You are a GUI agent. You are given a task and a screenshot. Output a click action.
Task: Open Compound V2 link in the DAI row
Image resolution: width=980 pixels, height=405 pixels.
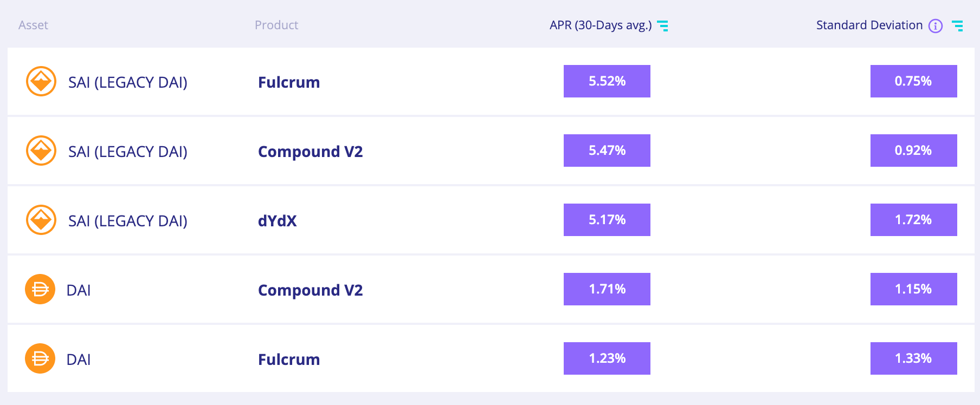pos(310,290)
